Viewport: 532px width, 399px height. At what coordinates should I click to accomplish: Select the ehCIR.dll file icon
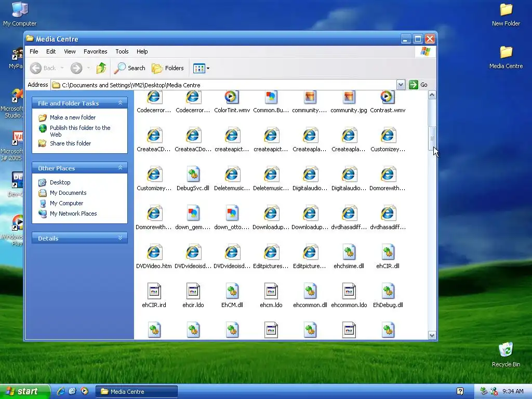click(x=388, y=252)
